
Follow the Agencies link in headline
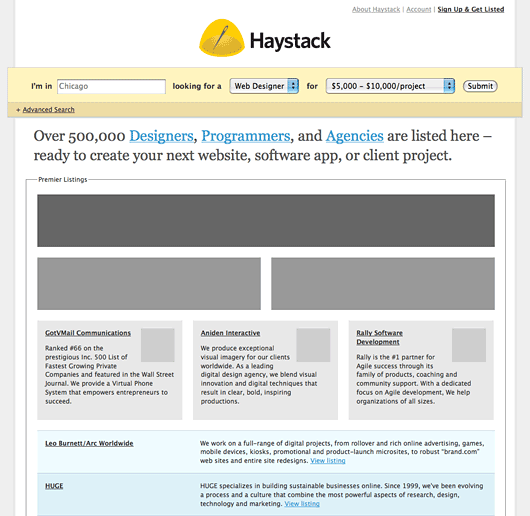[355, 136]
